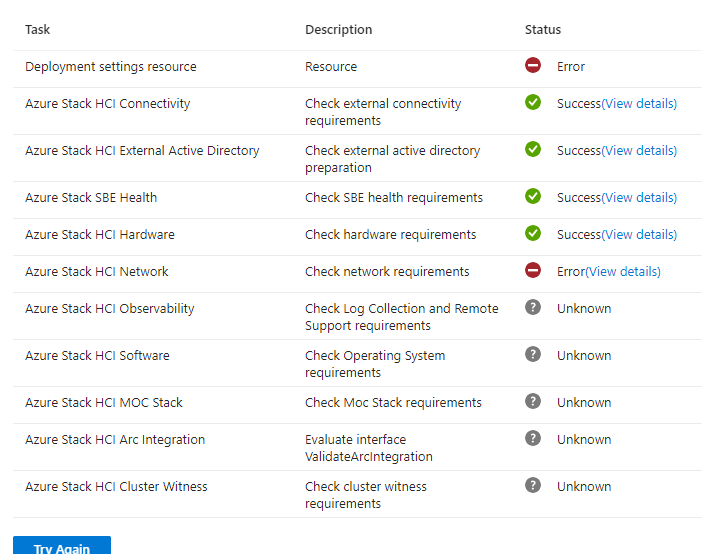This screenshot has width=702, height=554.
Task: Click the Unknown status text for Cluster Witness
Action: (584, 487)
